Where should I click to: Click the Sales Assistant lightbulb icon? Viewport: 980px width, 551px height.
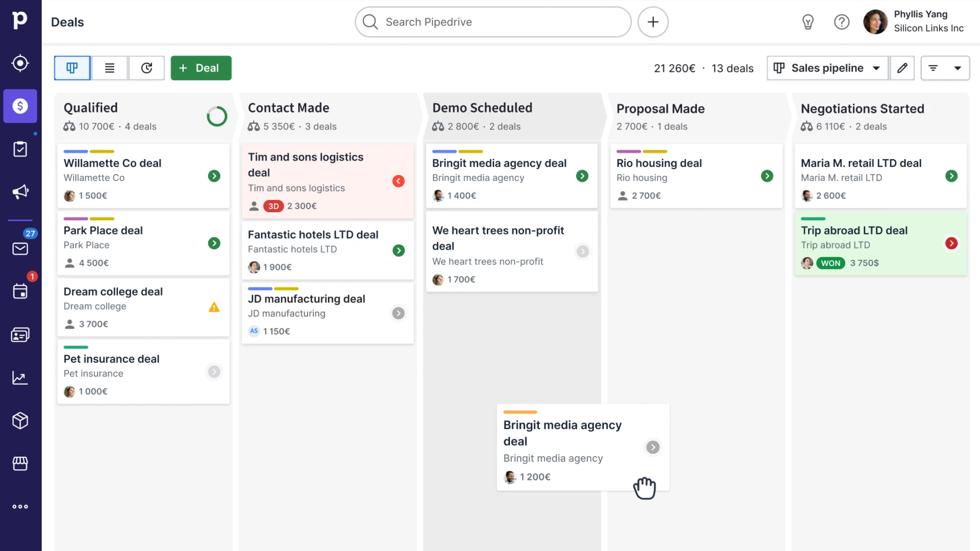coord(807,22)
